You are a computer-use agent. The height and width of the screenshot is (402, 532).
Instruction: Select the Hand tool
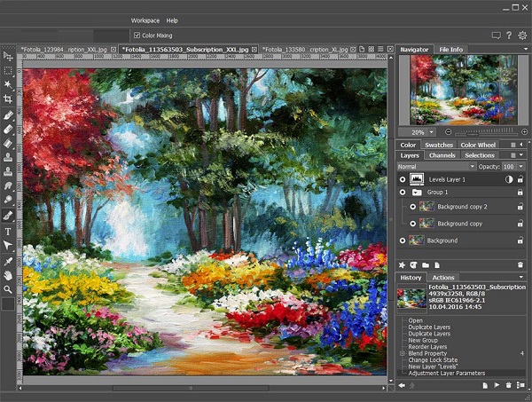(8, 275)
